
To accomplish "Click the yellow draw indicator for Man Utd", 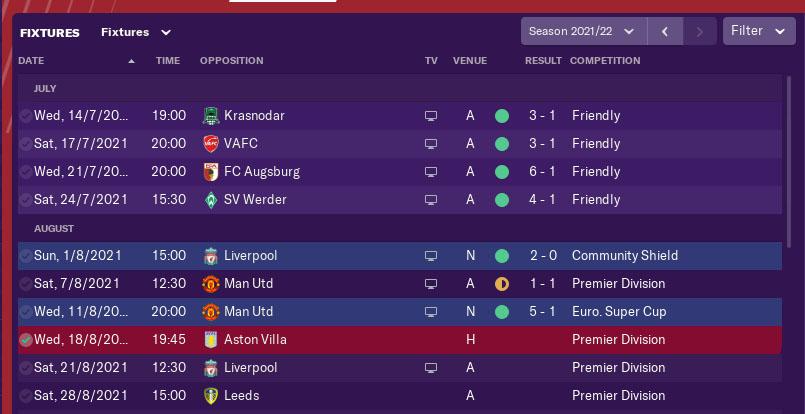I will (502, 284).
